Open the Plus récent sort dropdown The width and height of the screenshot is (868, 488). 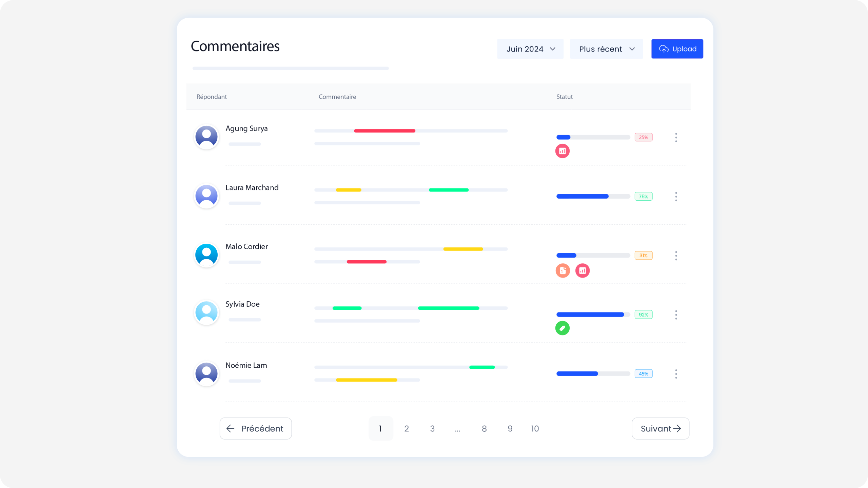[x=606, y=49]
